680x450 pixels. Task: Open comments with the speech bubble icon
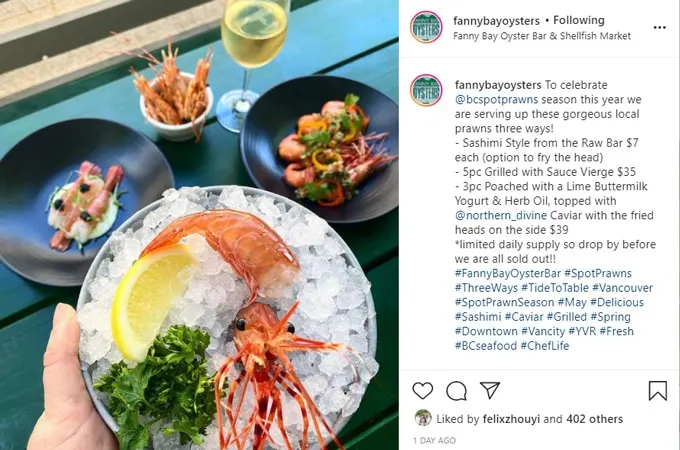coord(456,391)
